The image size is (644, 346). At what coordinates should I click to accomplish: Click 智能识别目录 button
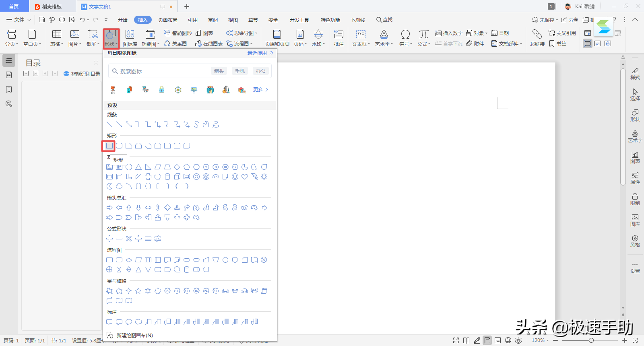82,74
